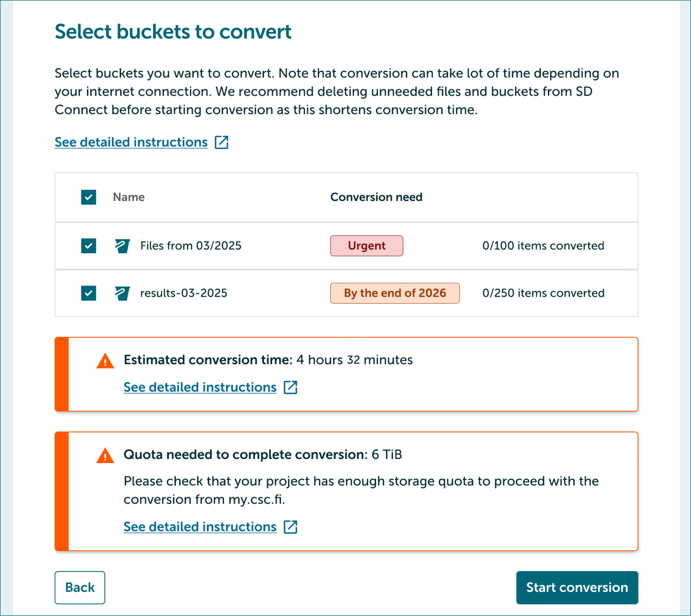Click the bucket icon beside Files from 03/2025
691x616 pixels.
tap(122, 246)
